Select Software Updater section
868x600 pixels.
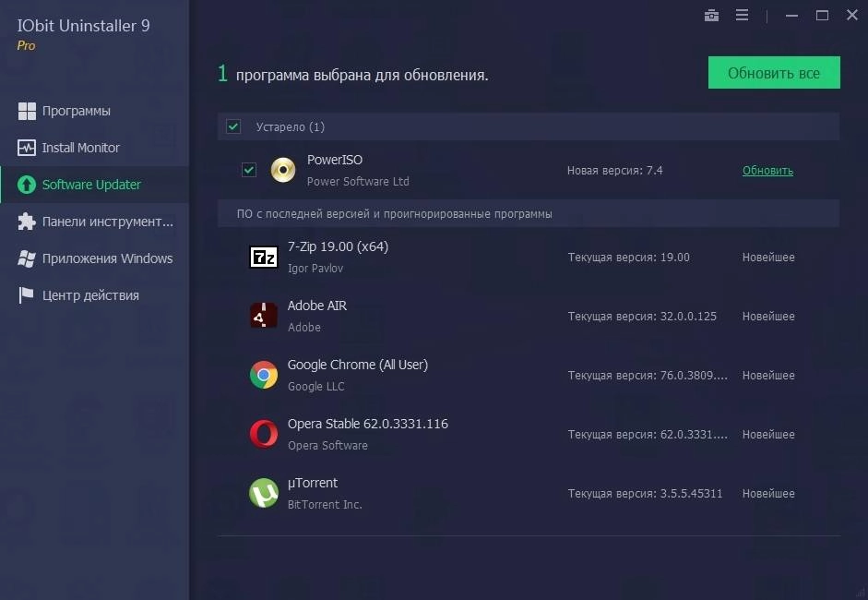(91, 185)
